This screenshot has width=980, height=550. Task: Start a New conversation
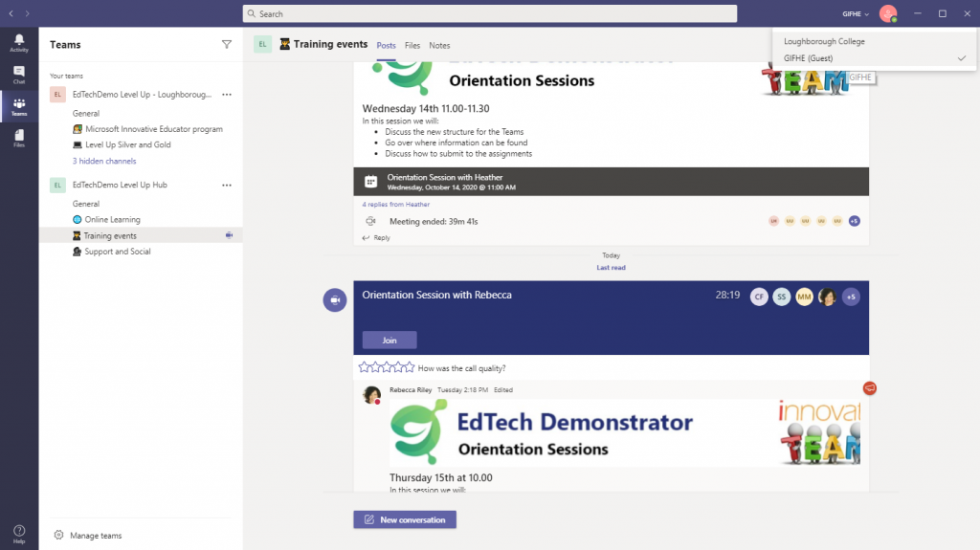coord(405,519)
